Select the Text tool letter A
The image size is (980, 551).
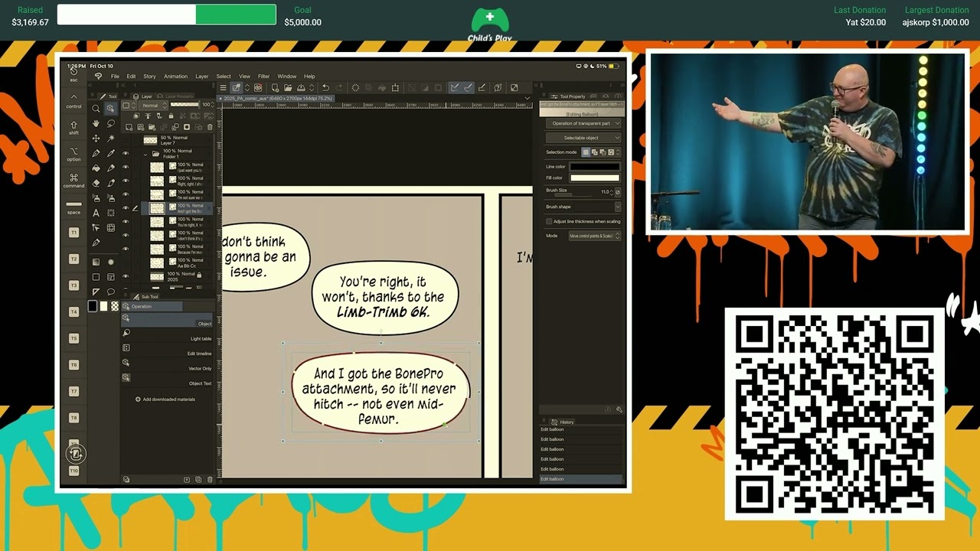[x=96, y=213]
